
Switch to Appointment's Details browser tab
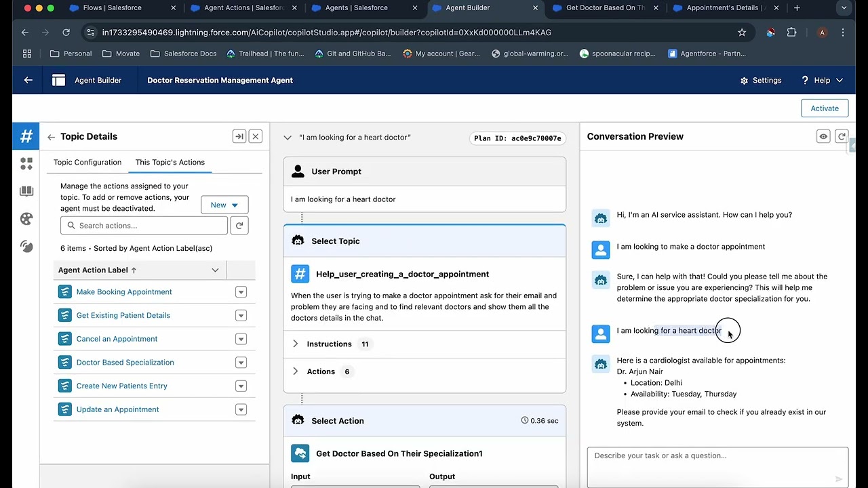(x=724, y=8)
